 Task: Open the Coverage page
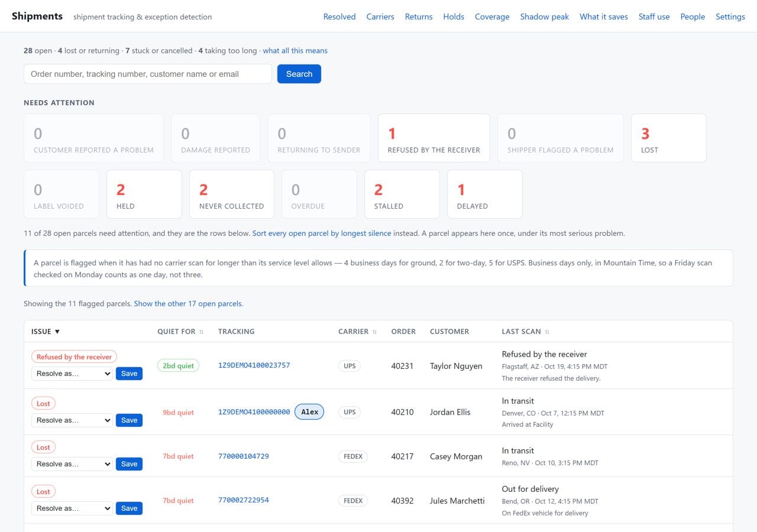[x=492, y=17]
